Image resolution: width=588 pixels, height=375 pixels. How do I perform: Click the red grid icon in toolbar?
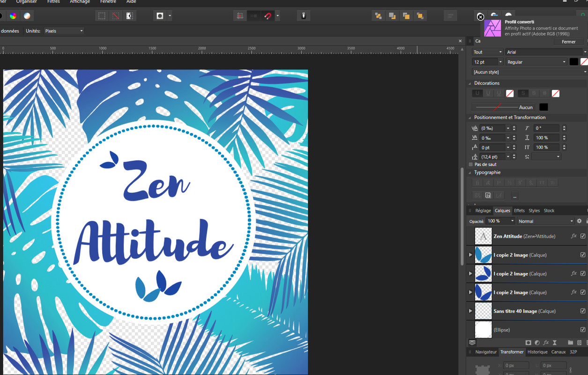[x=240, y=16]
